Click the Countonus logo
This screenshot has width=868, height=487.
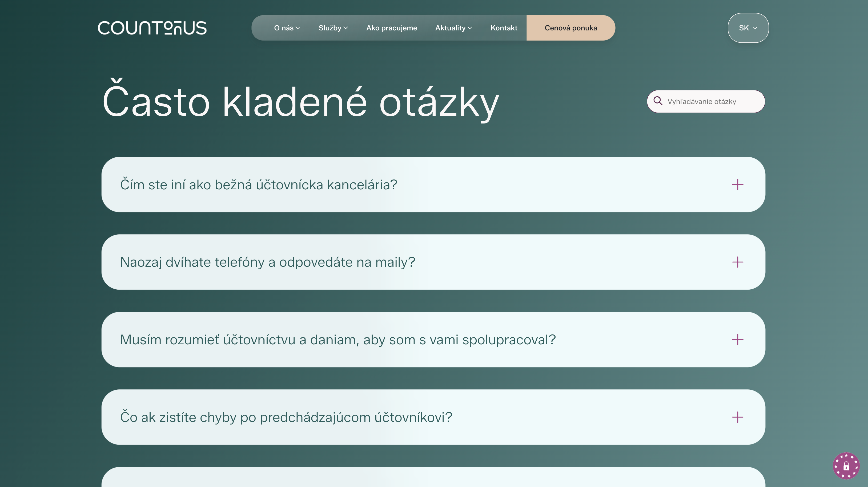(152, 28)
